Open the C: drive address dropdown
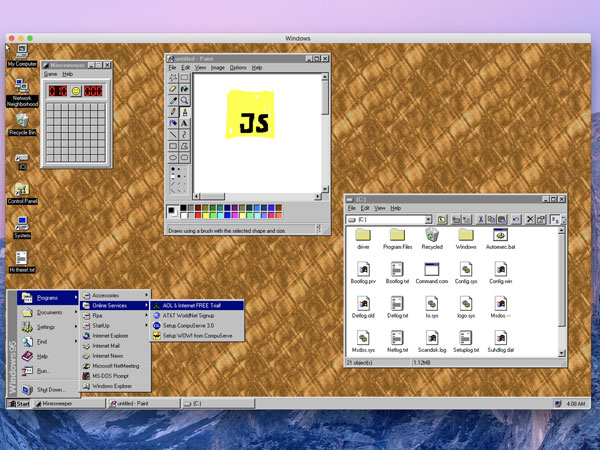The width and height of the screenshot is (600, 450). click(x=428, y=219)
